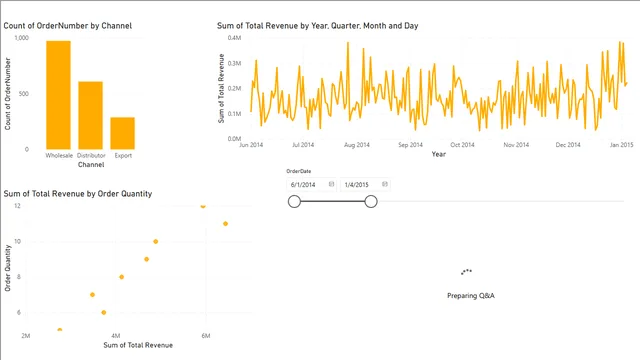Click the 'Order Quantity' y-axis title
Screen dimensions: 640x360
pos(8,268)
